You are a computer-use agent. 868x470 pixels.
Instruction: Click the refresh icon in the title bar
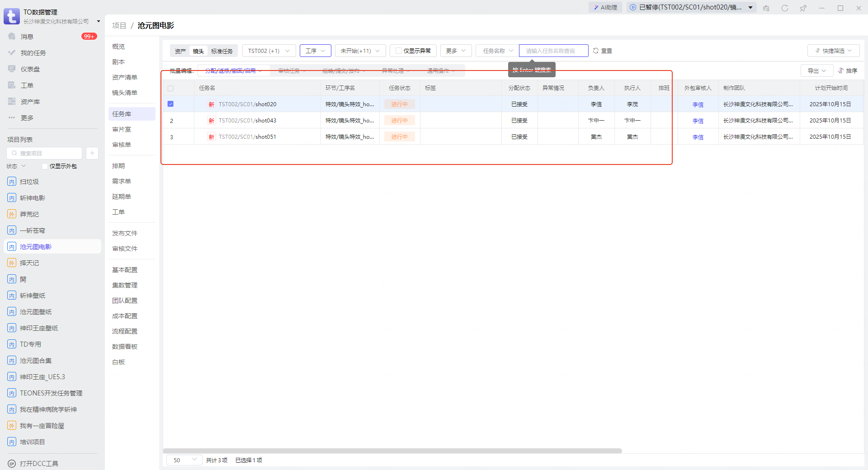click(785, 8)
